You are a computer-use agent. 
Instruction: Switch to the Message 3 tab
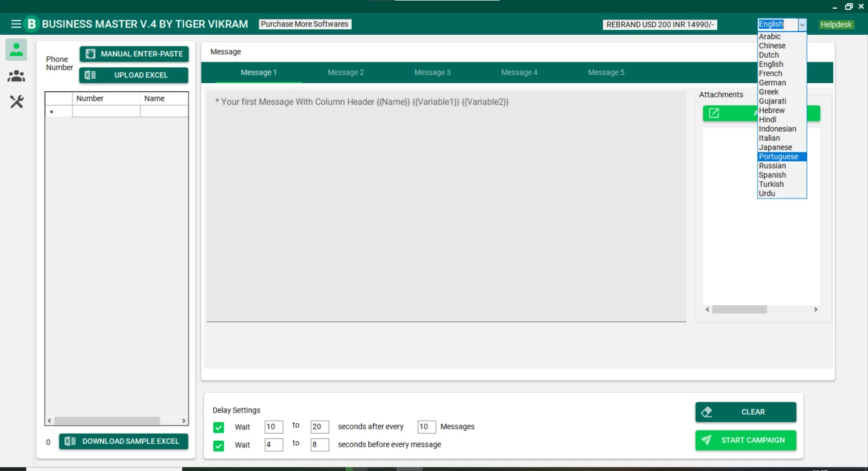(x=432, y=73)
